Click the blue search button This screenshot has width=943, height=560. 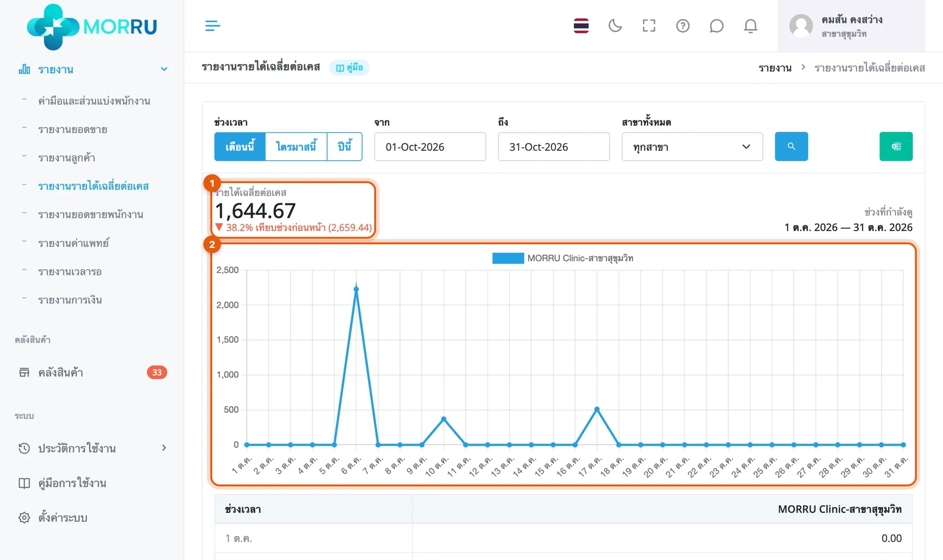tap(791, 147)
